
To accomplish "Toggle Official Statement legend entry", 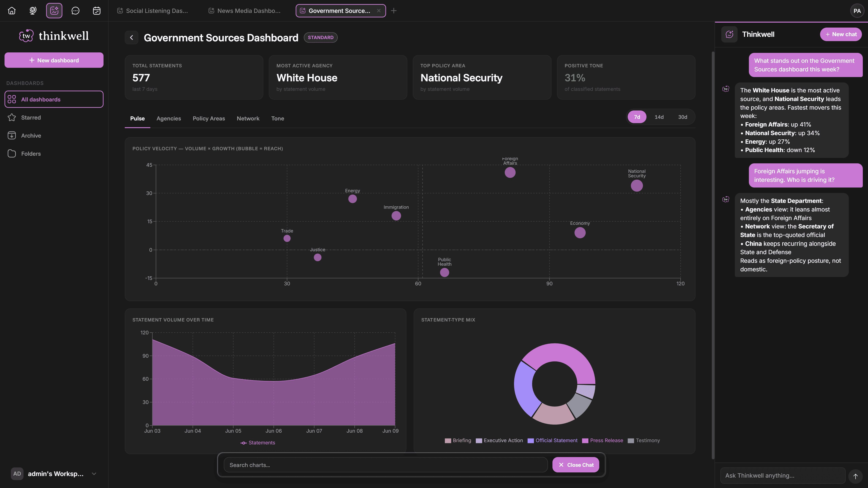I will tap(552, 441).
